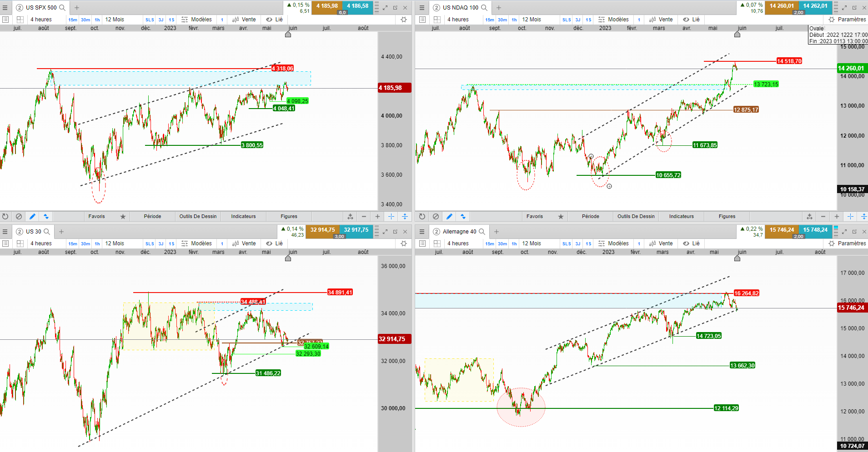The width and height of the screenshot is (868, 452).
Task: Click the grid layout icon in the US NDAQ 100 toolbar
Action: tap(437, 20)
